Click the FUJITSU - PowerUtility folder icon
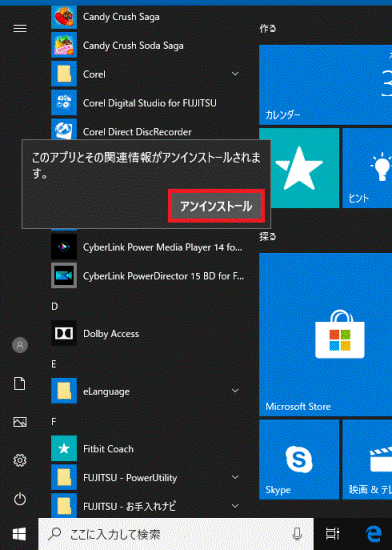This screenshot has width=392, height=550. 64,477
